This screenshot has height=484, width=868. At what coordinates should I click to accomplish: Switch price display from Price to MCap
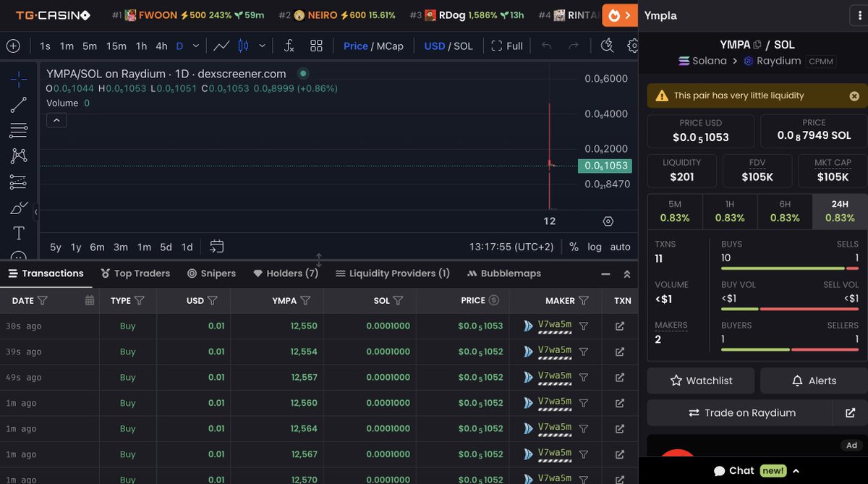pos(388,45)
